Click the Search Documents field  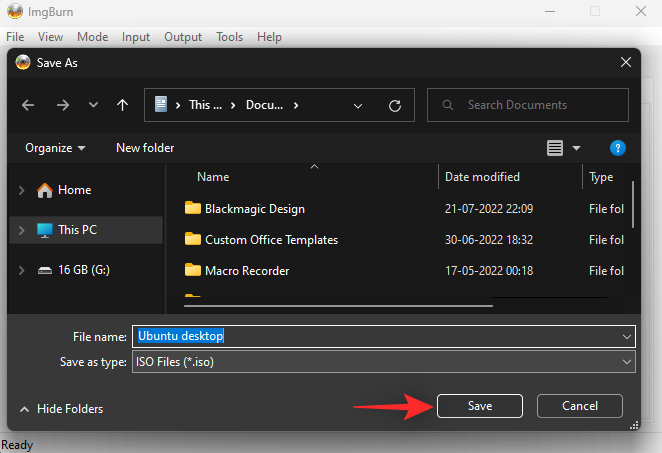click(528, 105)
